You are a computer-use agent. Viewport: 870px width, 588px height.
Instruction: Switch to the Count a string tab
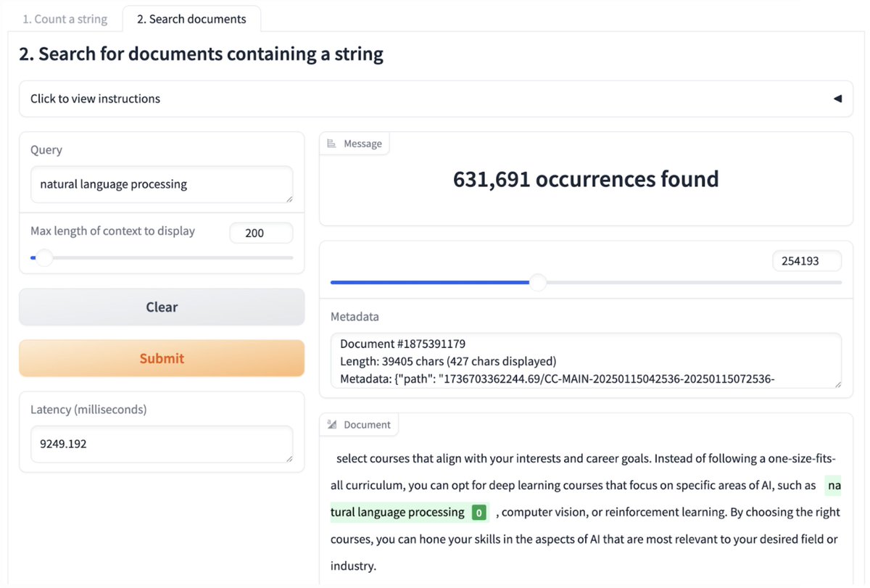tap(65, 19)
